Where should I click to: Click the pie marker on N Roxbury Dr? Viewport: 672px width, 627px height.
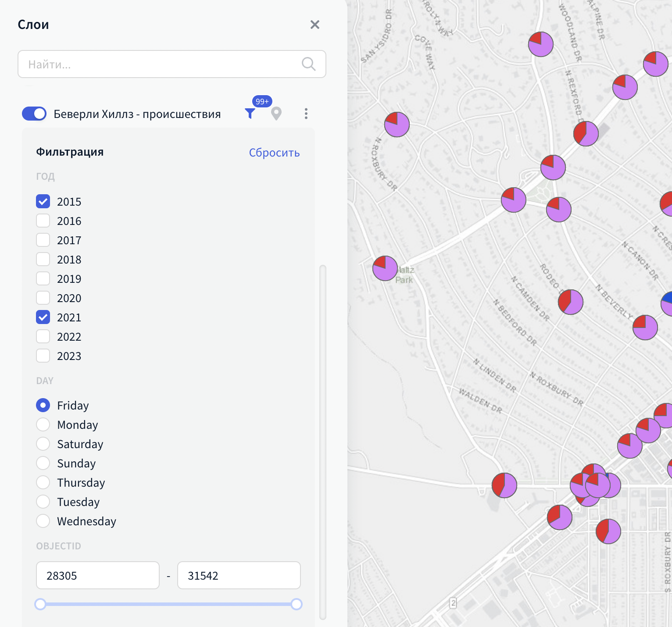[x=397, y=125]
